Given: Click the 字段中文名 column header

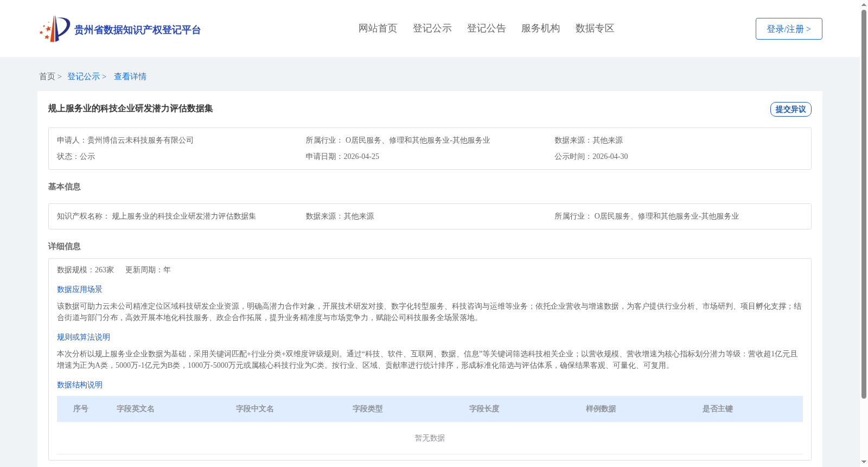Looking at the screenshot, I should (x=255, y=408).
